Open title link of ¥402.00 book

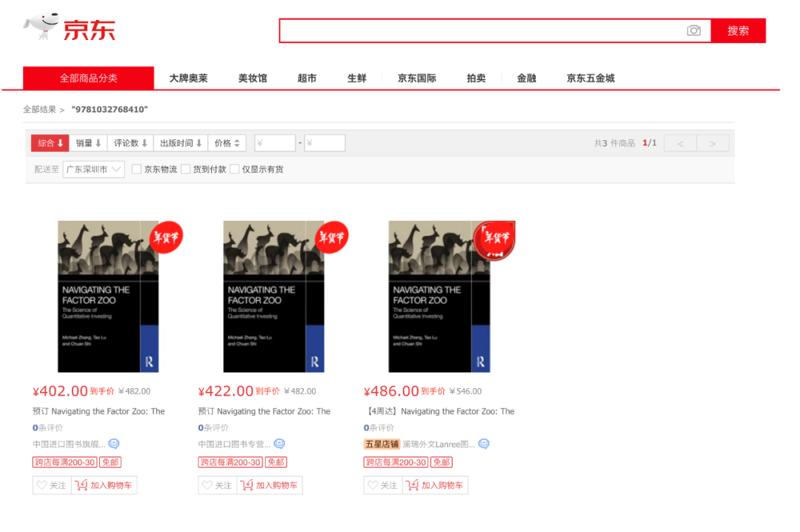[x=99, y=411]
